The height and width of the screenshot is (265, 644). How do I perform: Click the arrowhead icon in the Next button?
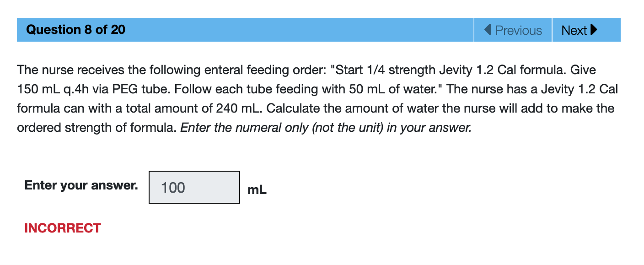594,29
